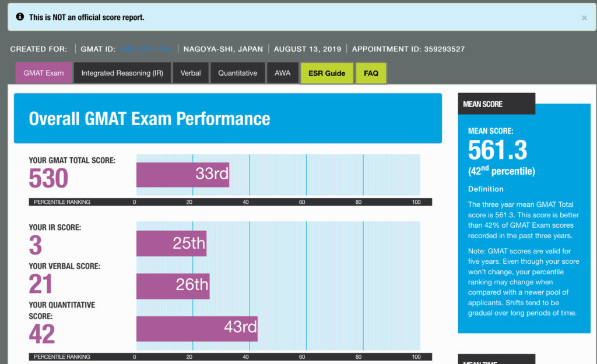
Task: Return to the GMAT Exam overview tab
Action: click(x=44, y=73)
